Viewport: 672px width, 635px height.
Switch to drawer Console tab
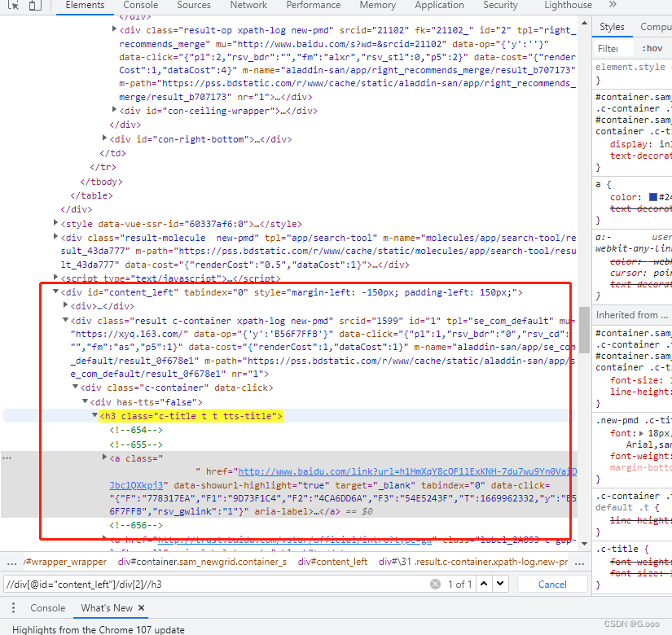47,608
